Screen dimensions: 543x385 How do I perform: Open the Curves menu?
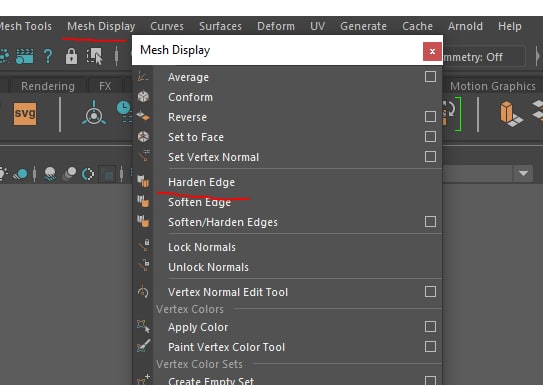tap(167, 26)
